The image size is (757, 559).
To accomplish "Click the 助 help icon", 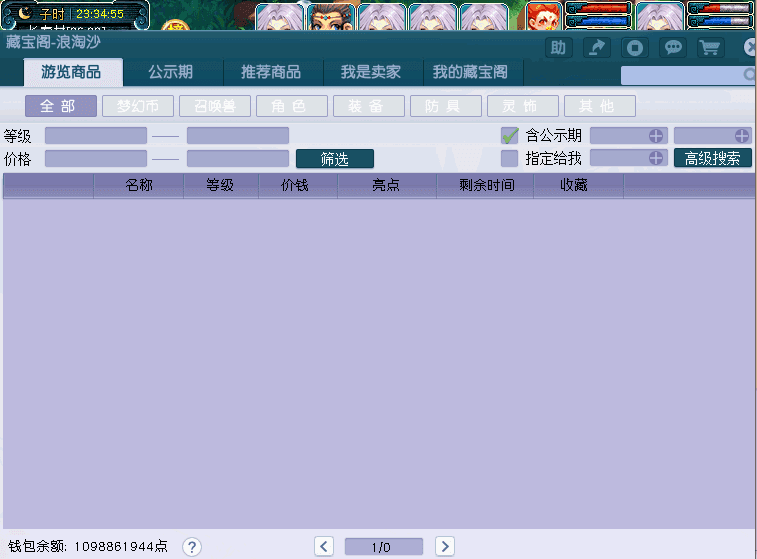I will tap(558, 48).
